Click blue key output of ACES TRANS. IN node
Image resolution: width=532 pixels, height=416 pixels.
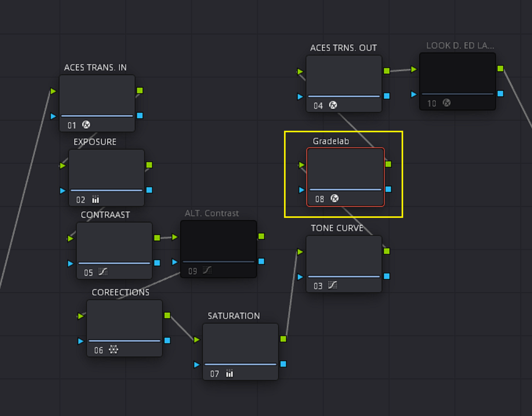140,115
